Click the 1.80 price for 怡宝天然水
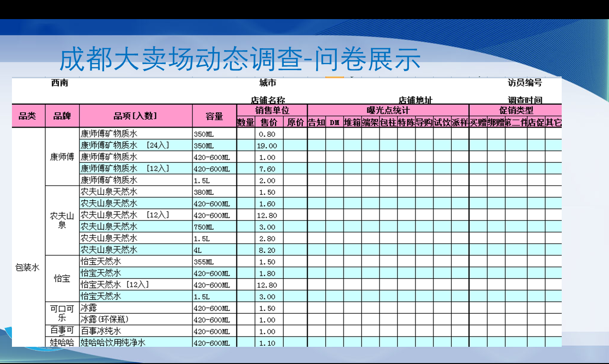Screen dimensions: 609x364 coord(268,273)
